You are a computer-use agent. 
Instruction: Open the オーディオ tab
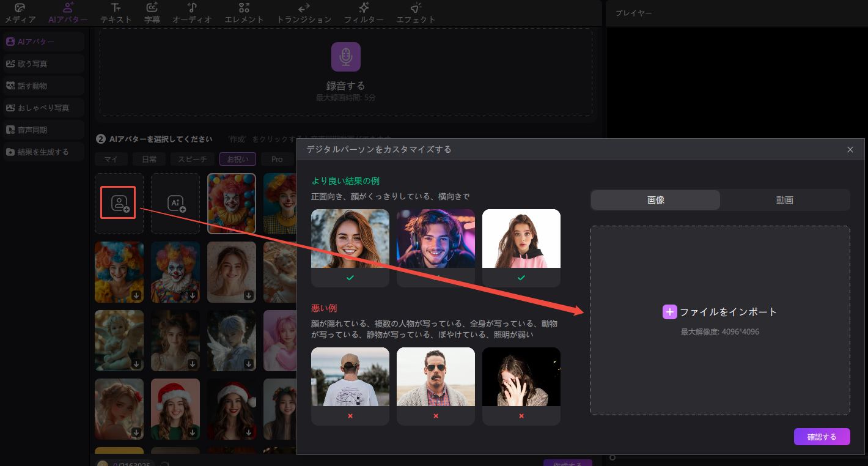tap(192, 13)
